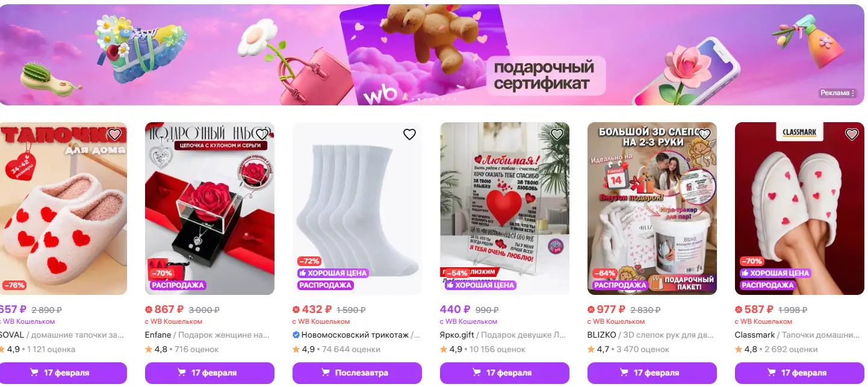Select the banner carousel pagination dots

432,99
